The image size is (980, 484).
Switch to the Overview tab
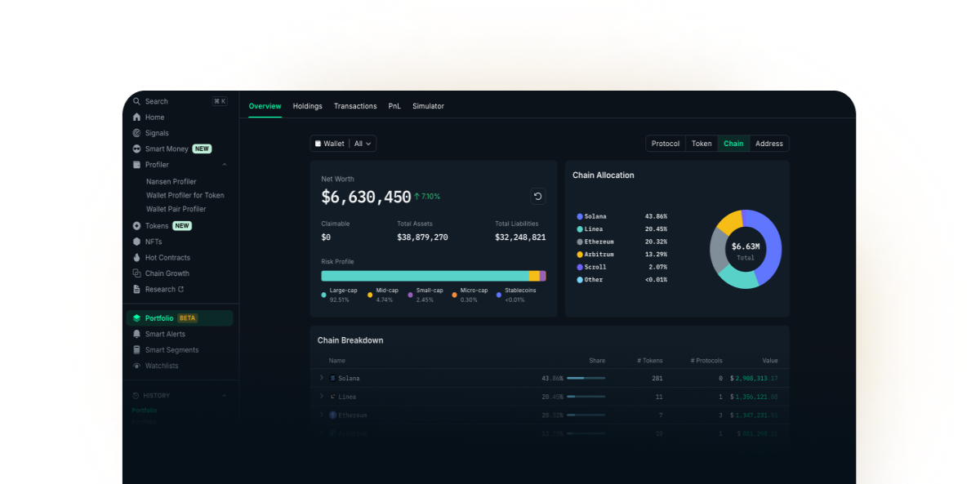[x=265, y=106]
